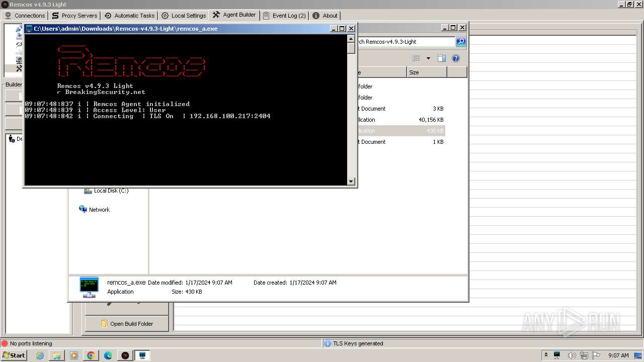Open the About tab

pyautogui.click(x=325, y=16)
